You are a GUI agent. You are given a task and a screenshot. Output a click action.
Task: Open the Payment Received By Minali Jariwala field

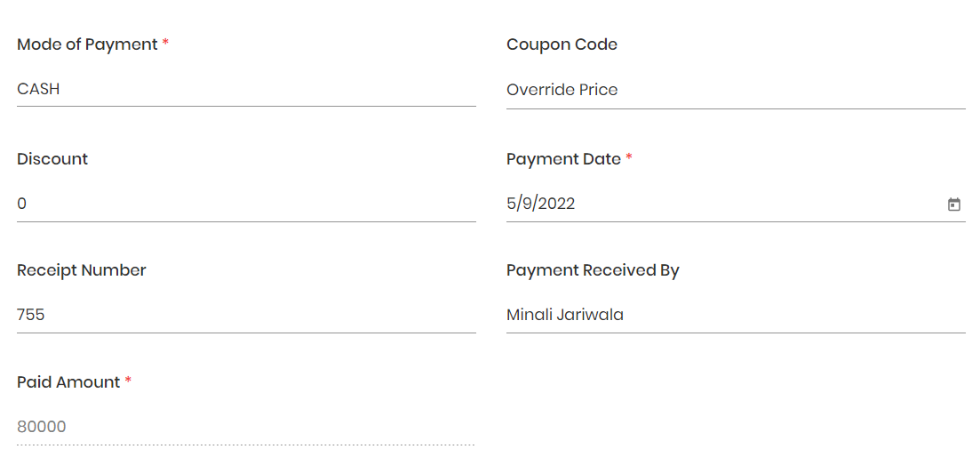coord(736,315)
